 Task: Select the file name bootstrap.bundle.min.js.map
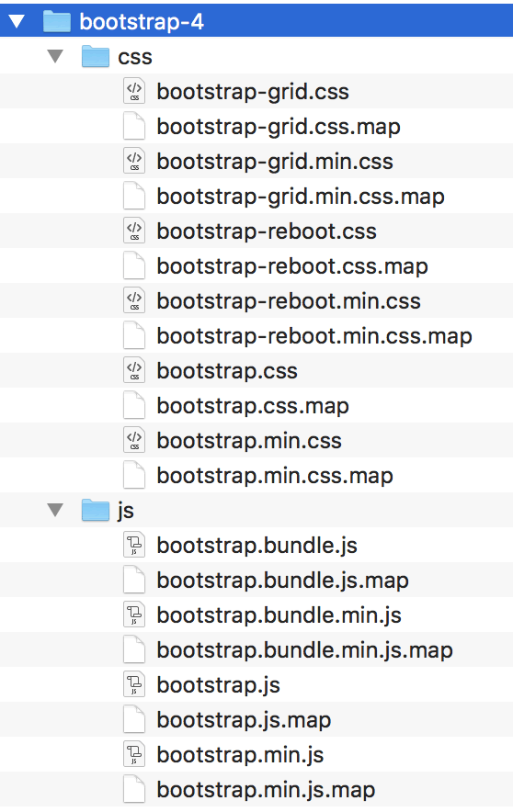pos(304,650)
